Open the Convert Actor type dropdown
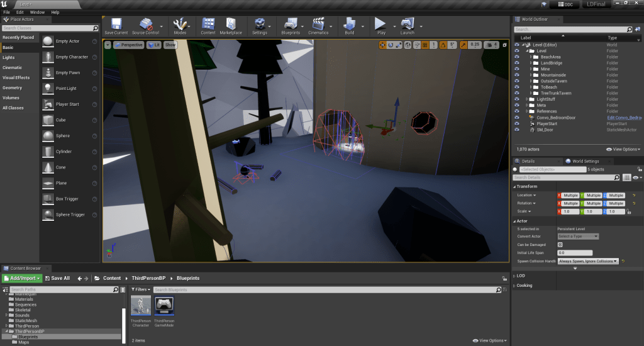Screen dimensions: 644x346 pyautogui.click(x=578, y=237)
